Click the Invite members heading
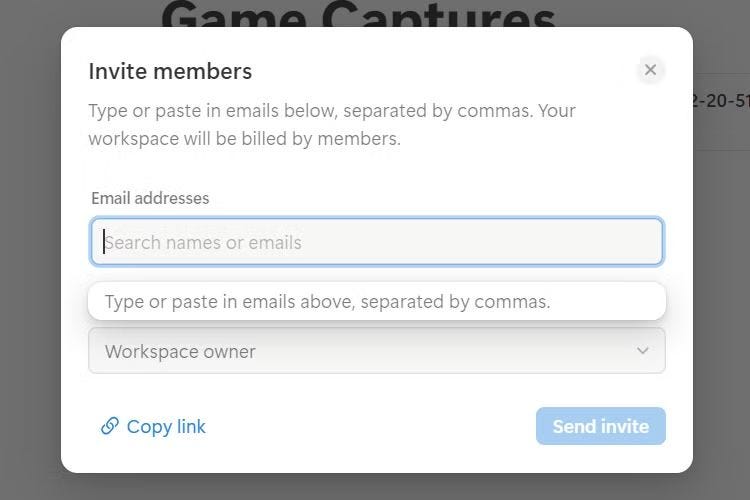The height and width of the screenshot is (500, 750). click(170, 71)
